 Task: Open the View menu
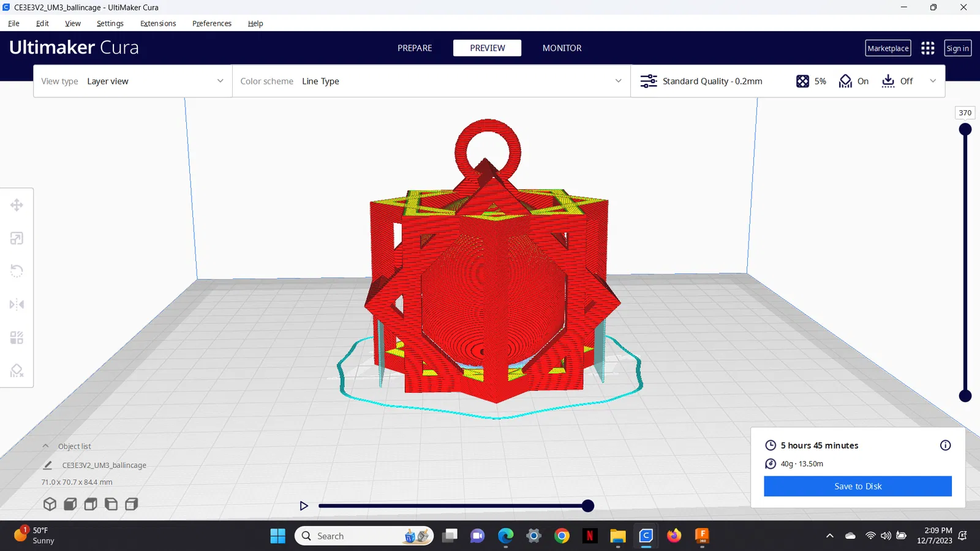coord(73,23)
